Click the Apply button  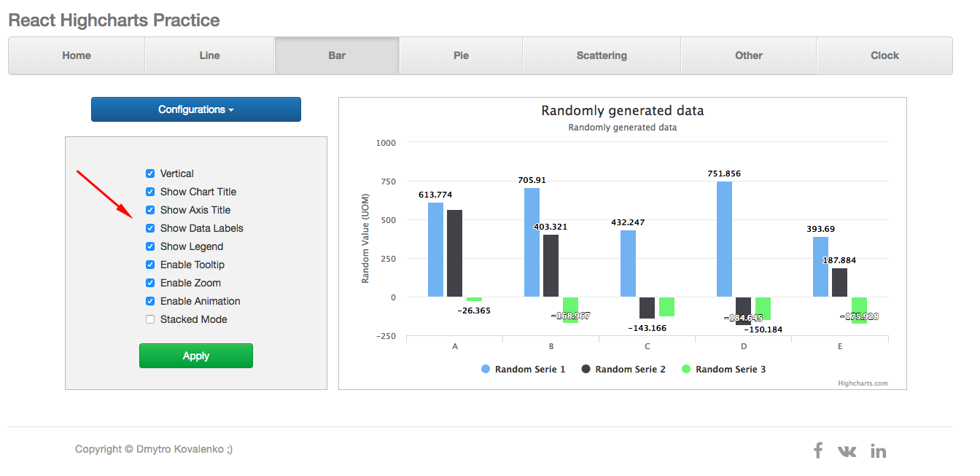pos(195,356)
